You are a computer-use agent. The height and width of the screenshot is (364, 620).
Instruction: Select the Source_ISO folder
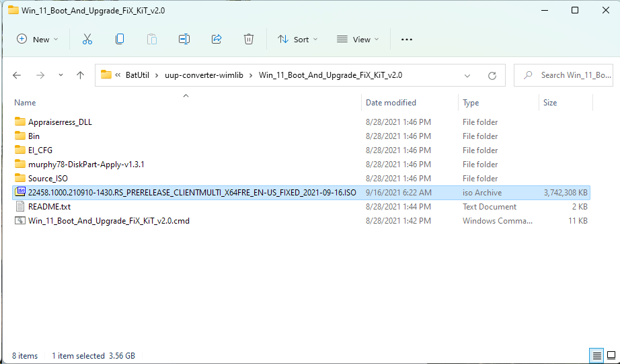pos(46,179)
